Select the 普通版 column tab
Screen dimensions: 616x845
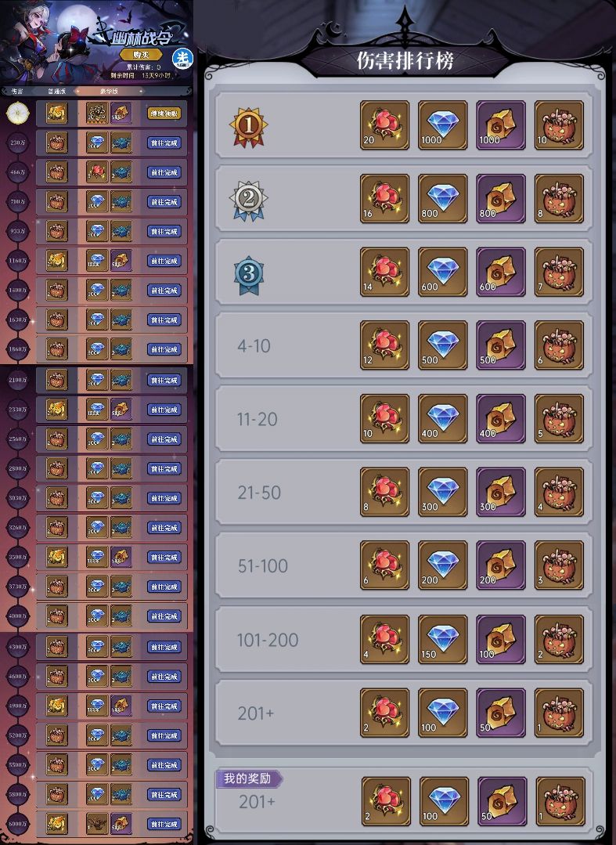(56, 91)
